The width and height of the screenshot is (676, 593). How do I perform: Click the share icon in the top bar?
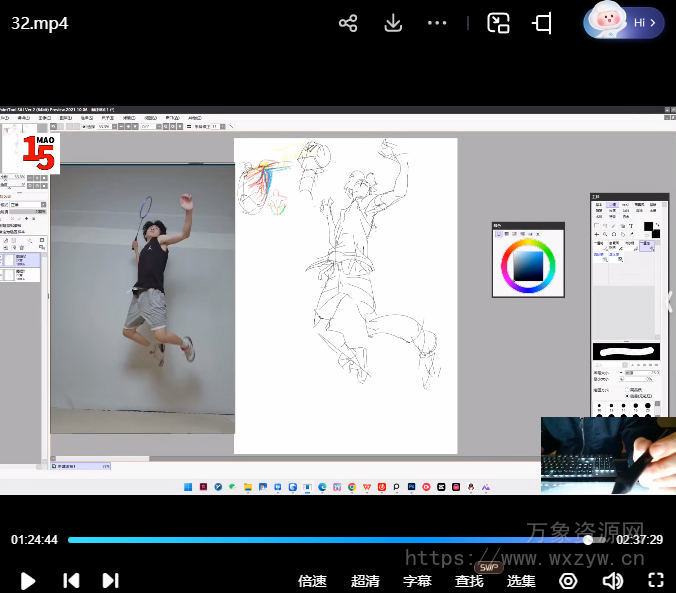348,23
